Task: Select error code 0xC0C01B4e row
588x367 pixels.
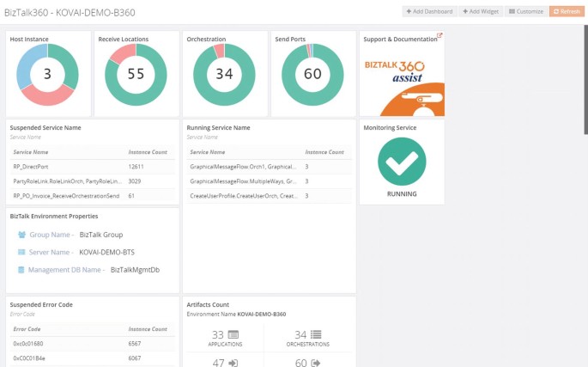Action: 92,358
